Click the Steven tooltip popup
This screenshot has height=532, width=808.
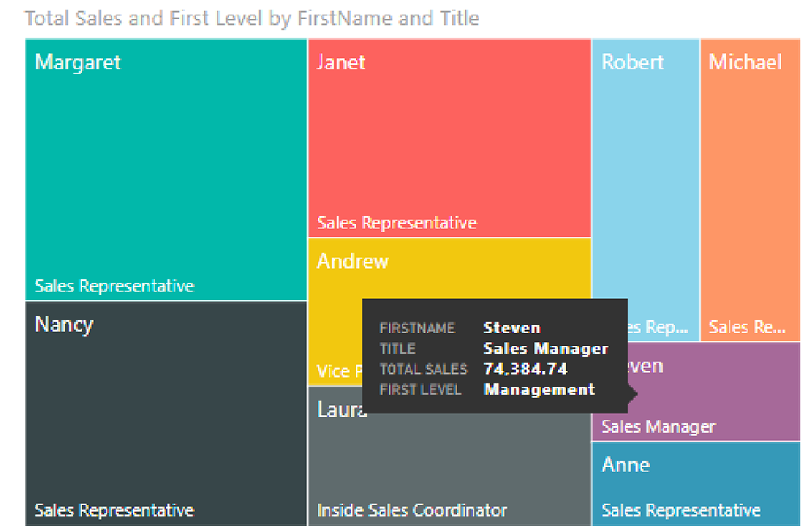[494, 355]
